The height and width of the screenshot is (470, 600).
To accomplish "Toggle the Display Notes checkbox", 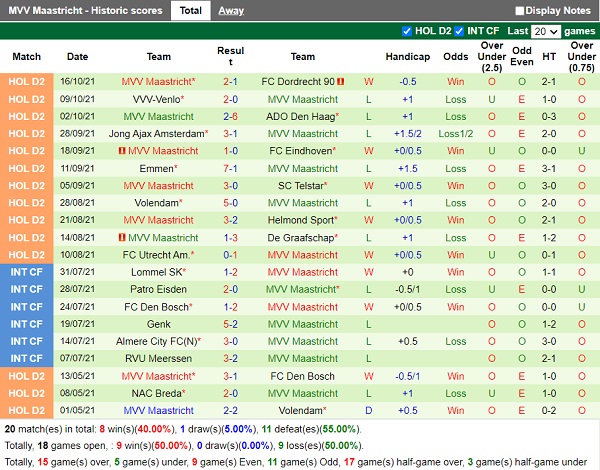I will pos(519,11).
